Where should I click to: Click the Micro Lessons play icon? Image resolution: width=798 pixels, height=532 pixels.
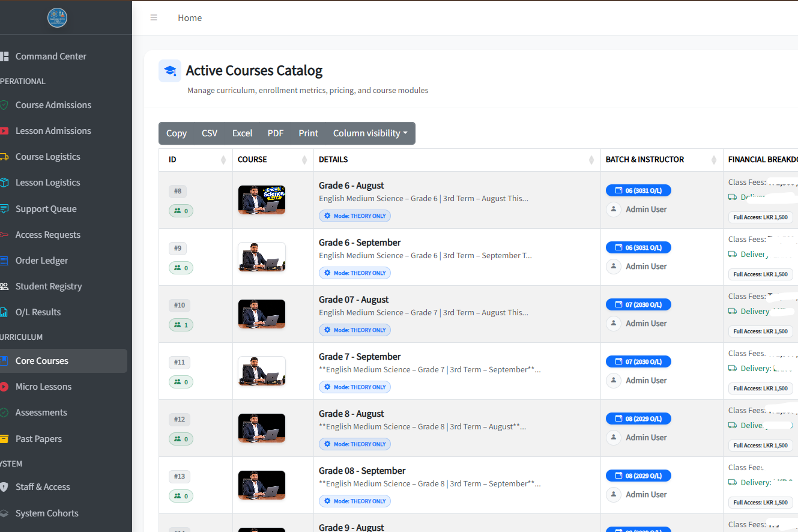coord(4,387)
